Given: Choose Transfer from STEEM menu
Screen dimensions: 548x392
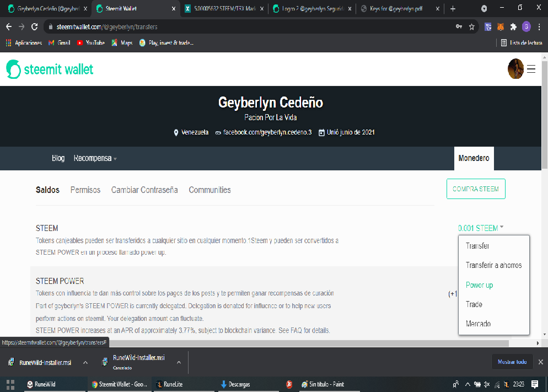Looking at the screenshot, I should click(477, 246).
